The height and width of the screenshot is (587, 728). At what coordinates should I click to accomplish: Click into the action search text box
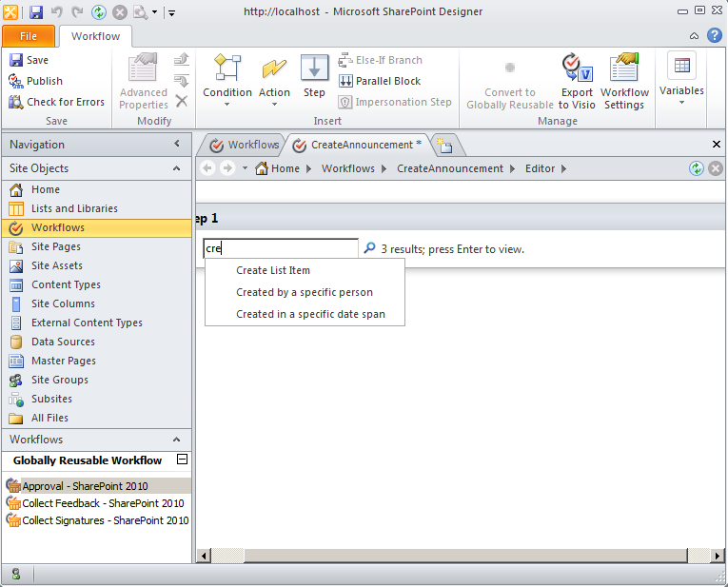[x=281, y=248]
